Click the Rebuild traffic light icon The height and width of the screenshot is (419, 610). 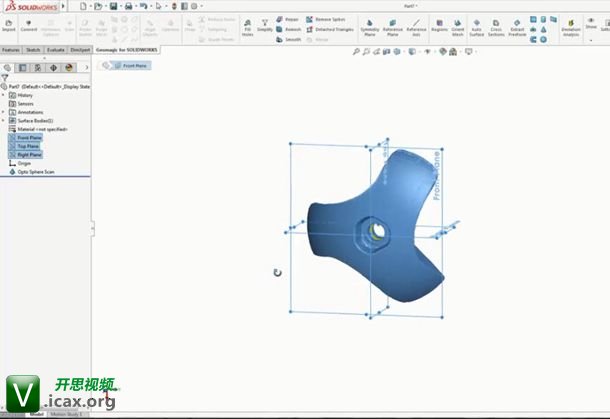click(x=174, y=6)
